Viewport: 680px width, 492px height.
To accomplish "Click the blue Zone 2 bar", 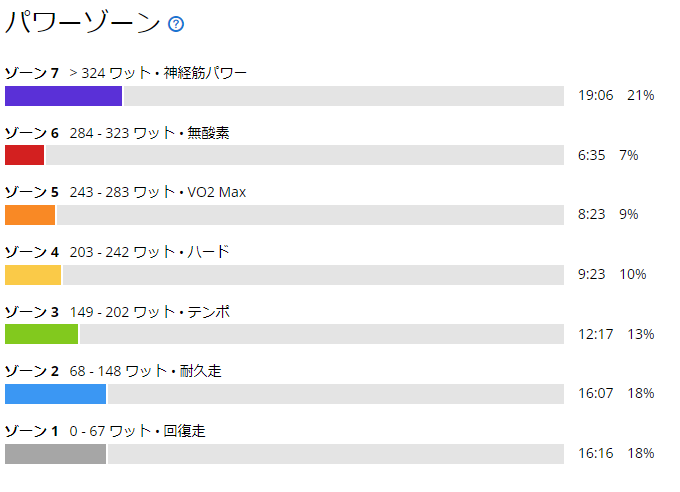I will click(56, 394).
